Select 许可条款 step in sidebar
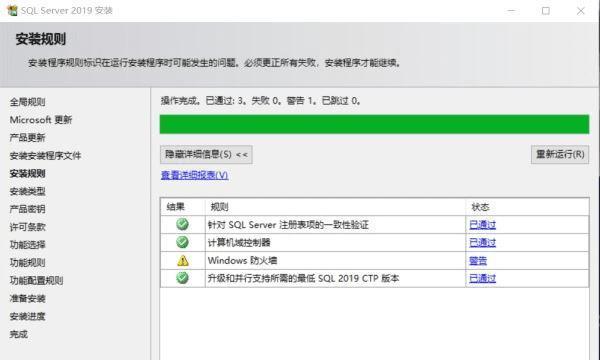This screenshot has width=600, height=360. [x=27, y=227]
